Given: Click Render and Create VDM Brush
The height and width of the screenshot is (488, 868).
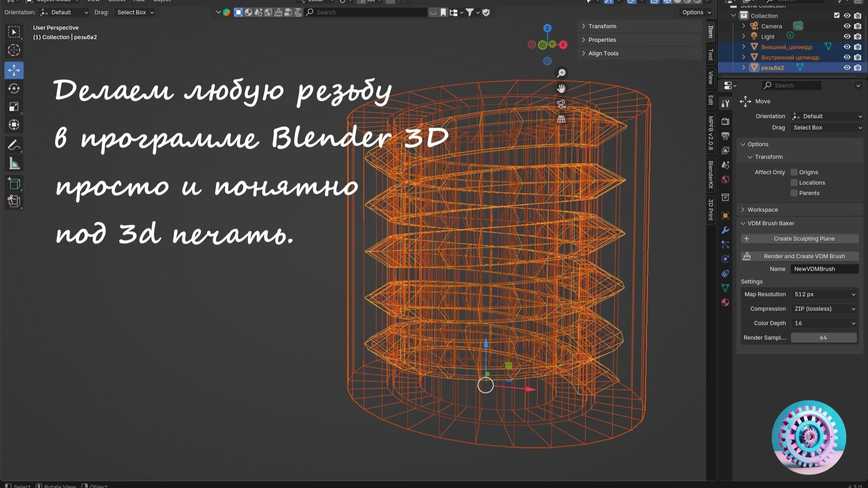Looking at the screenshot, I should 799,256.
